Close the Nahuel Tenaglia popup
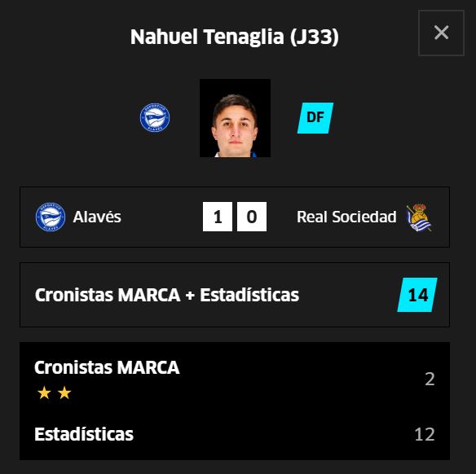This screenshot has height=474, width=476. tap(441, 33)
